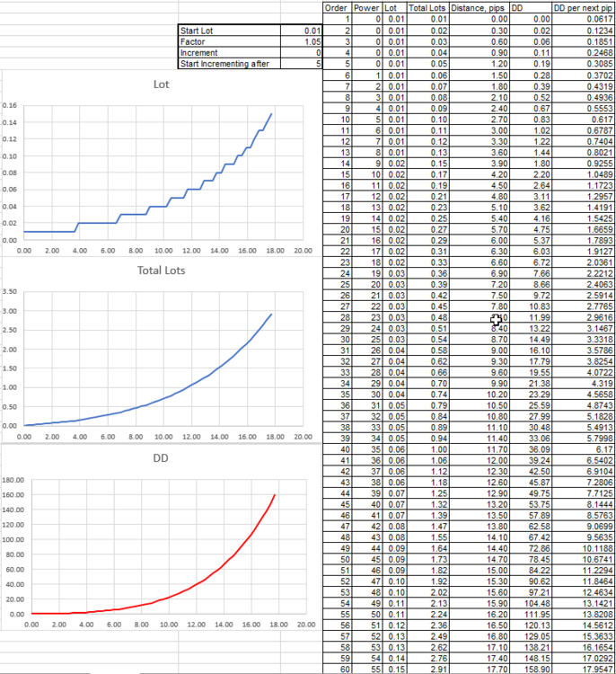616x674 pixels.
Task: Click the Increment value cell beside its label
Action: [301, 53]
